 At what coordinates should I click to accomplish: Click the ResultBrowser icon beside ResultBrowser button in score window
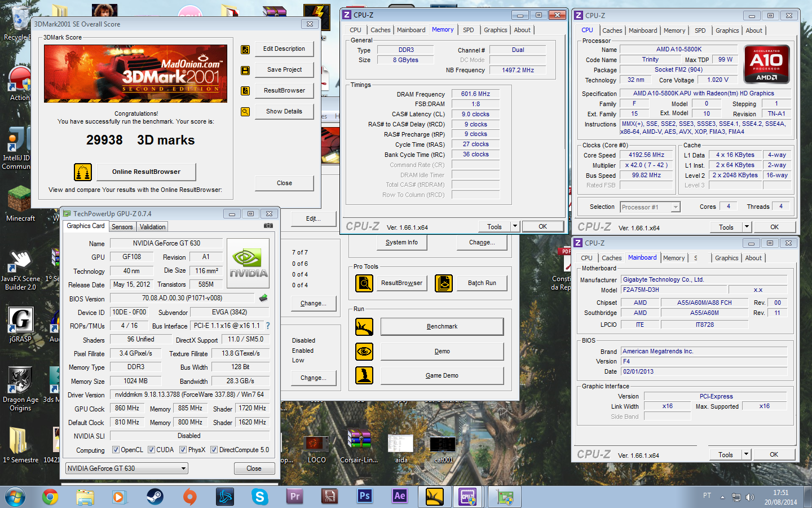tap(245, 91)
